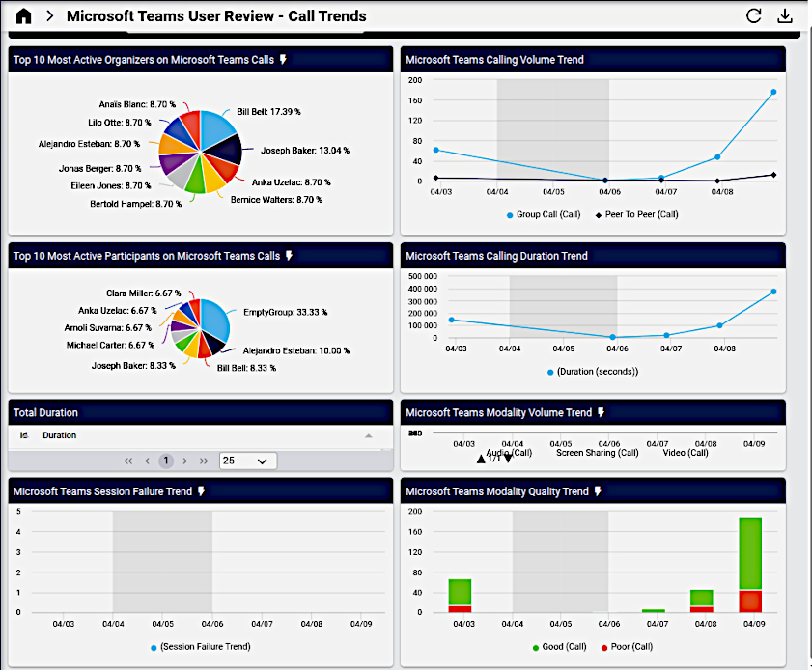This screenshot has width=812, height=670.
Task: Click the Id column header
Action: (x=24, y=435)
